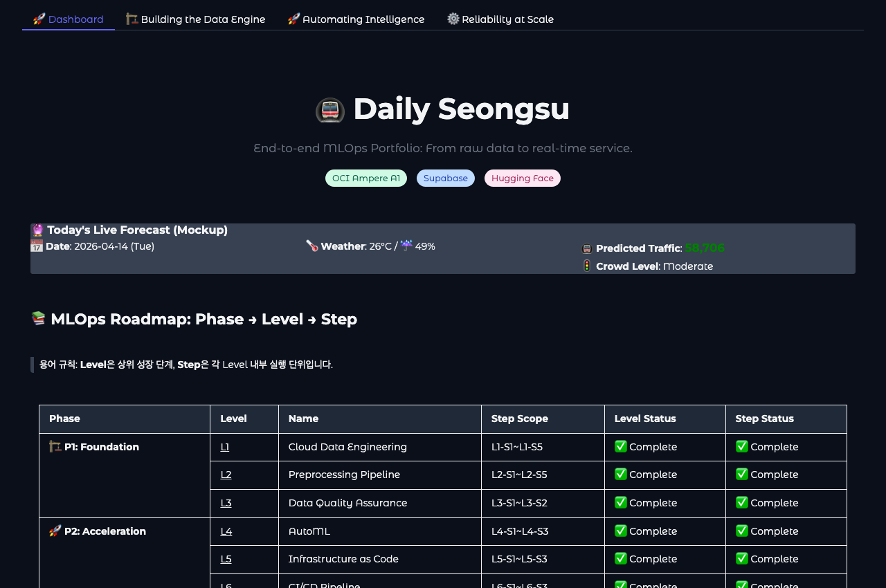Screen dimensions: 886x588
Task: Click the rocket icon in P2: Acceleration cell
Action: pyautogui.click(x=55, y=531)
